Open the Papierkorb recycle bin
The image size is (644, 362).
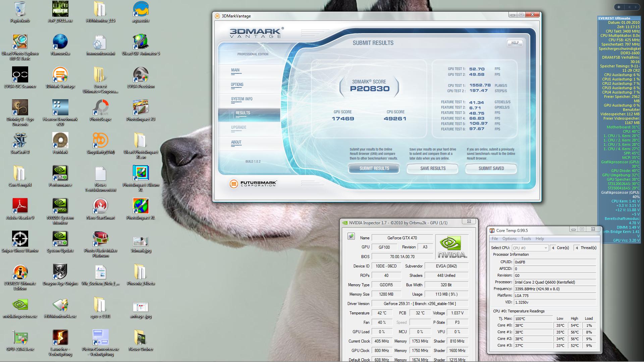[x=20, y=9]
